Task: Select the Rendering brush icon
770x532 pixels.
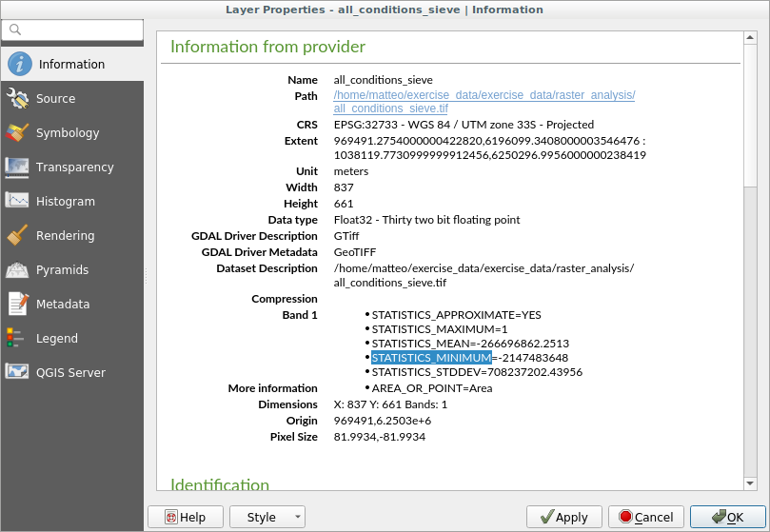Action: pos(18,236)
